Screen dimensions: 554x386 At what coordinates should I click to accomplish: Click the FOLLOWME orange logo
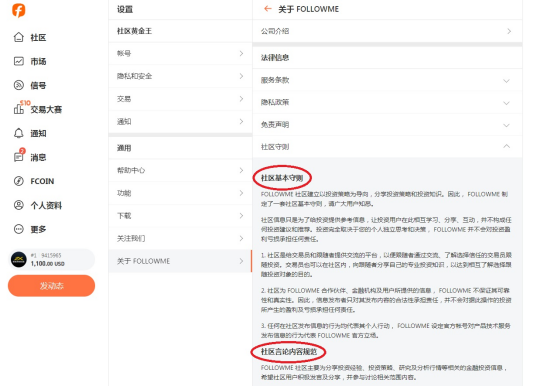[x=19, y=10]
